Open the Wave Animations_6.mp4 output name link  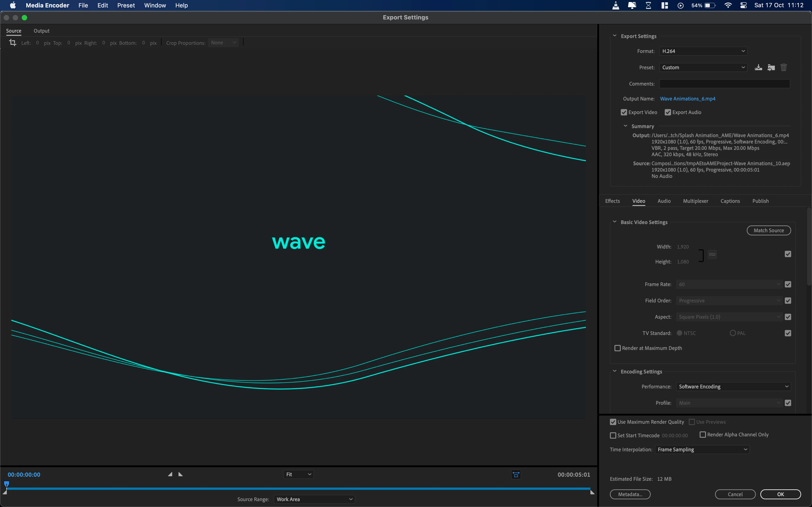[x=688, y=99]
